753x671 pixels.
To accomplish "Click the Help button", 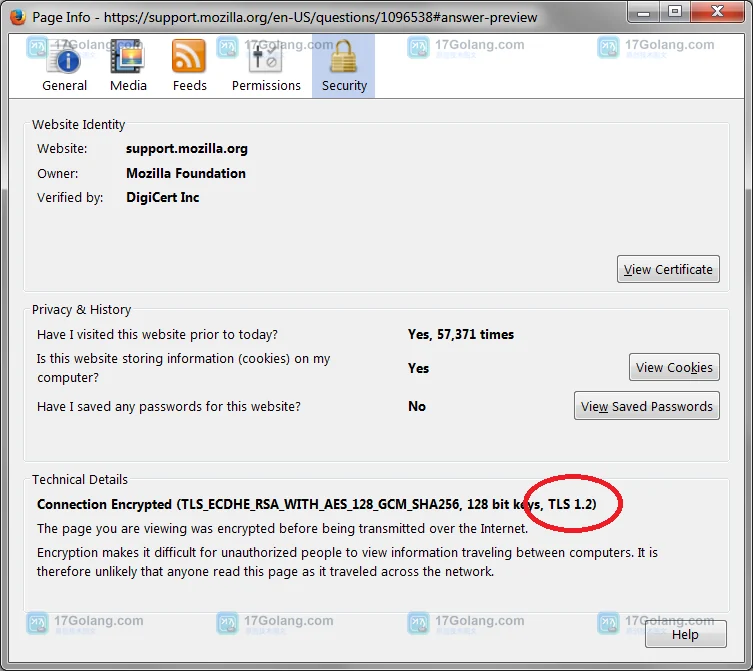I will tap(685, 634).
